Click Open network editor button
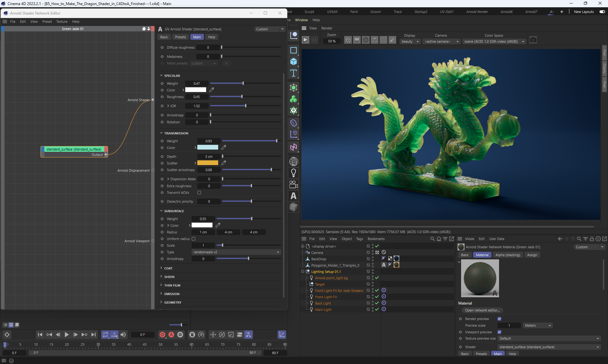 tap(482, 310)
